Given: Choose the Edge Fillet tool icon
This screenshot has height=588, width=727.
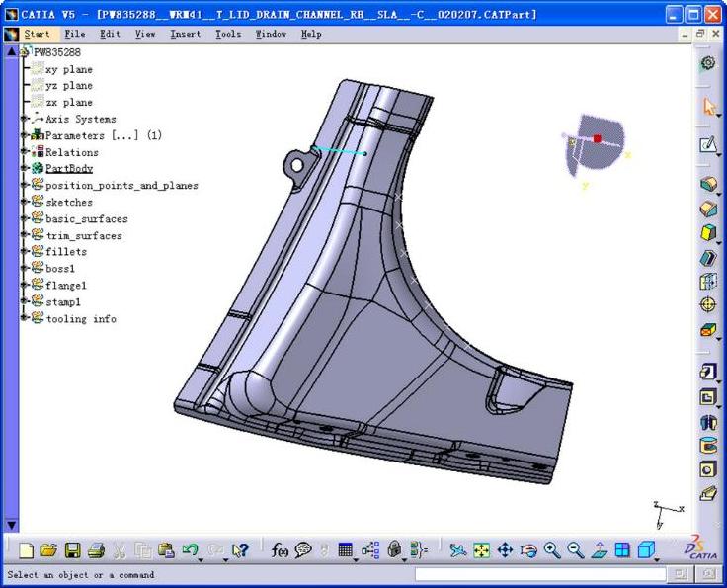Looking at the screenshot, I should pos(708,372).
